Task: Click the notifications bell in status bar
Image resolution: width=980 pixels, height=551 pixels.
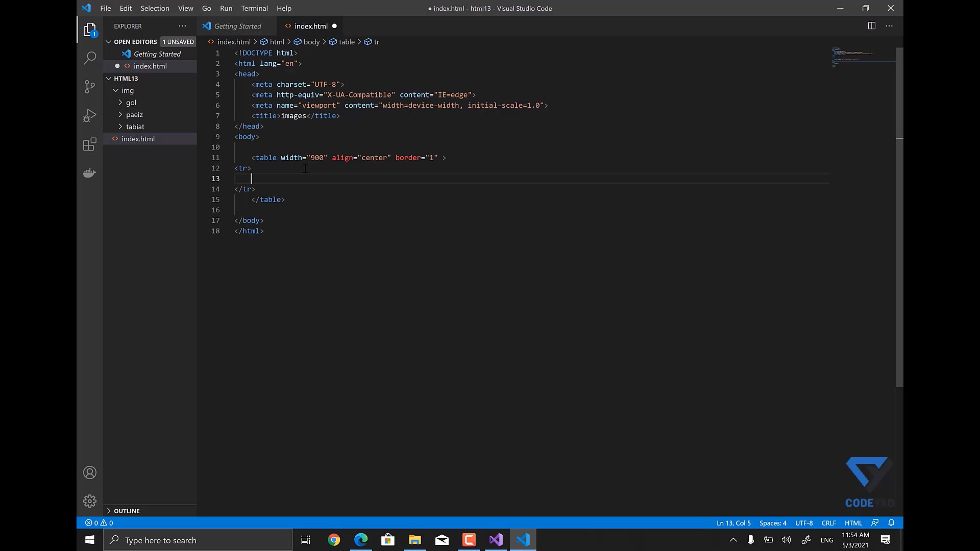Action: [x=891, y=523]
